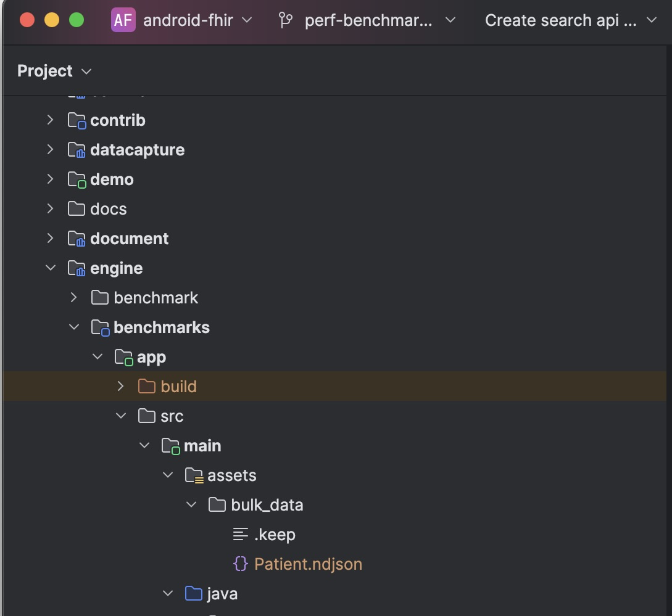The width and height of the screenshot is (672, 616).
Task: Select the datacapture tree item
Action: click(x=137, y=150)
